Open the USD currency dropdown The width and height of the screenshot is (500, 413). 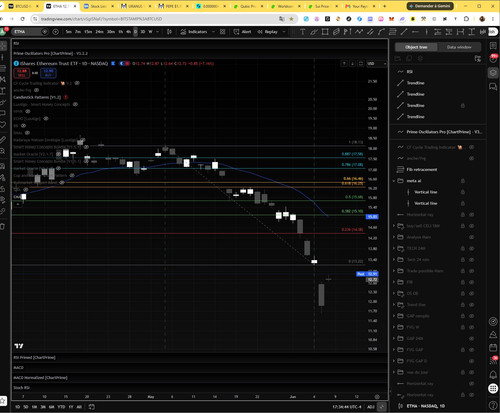click(376, 63)
